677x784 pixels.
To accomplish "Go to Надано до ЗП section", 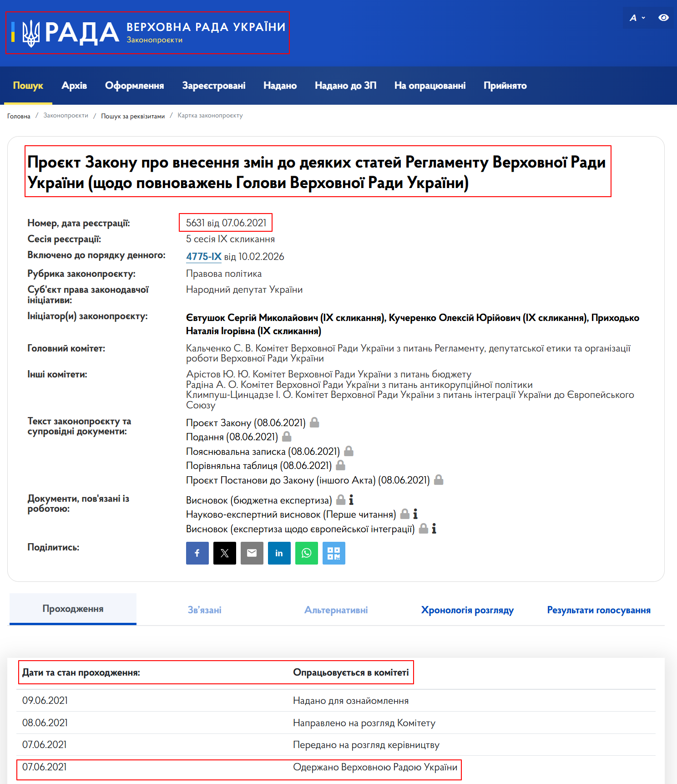I will click(346, 86).
